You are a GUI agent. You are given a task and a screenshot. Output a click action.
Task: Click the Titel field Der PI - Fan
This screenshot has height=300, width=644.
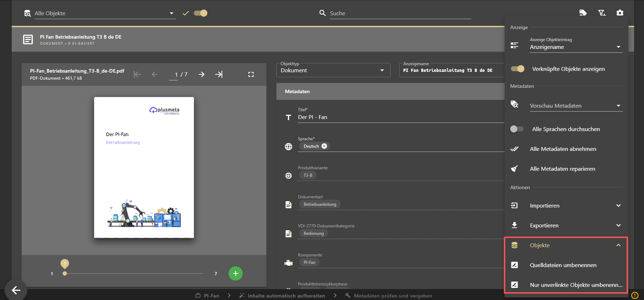(x=401, y=117)
